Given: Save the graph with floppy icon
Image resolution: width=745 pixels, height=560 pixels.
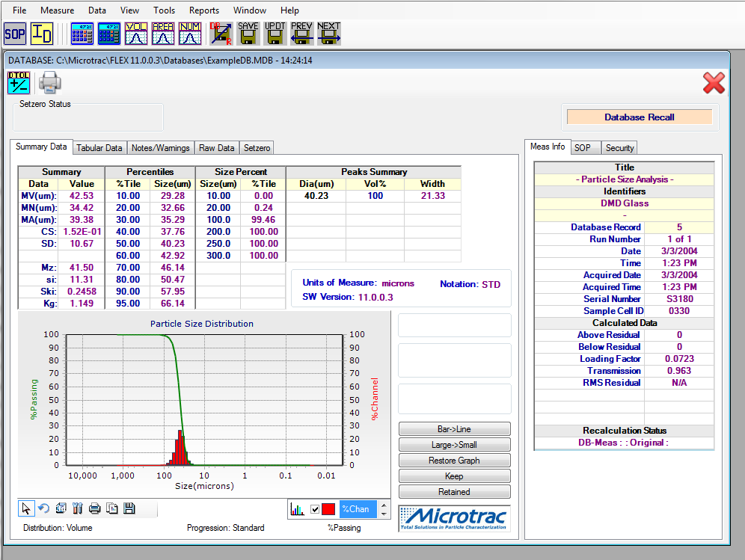Looking at the screenshot, I should 129,508.
